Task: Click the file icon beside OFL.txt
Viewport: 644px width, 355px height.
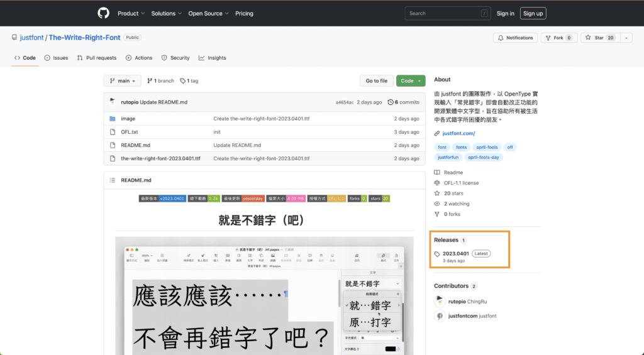Action: click(x=113, y=132)
